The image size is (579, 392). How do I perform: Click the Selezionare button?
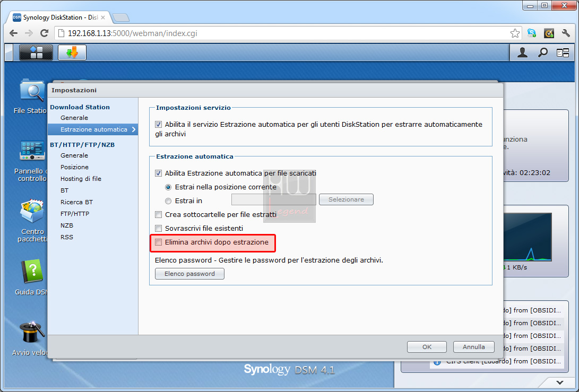click(x=346, y=199)
